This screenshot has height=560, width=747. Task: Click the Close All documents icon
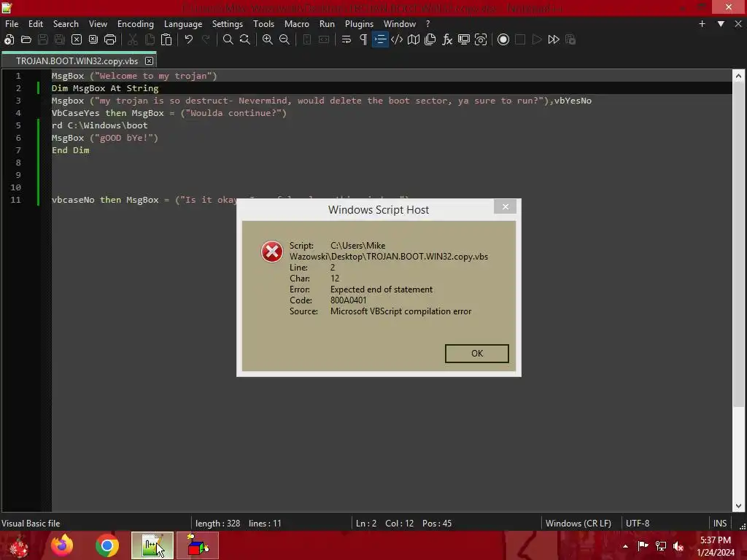93,39
